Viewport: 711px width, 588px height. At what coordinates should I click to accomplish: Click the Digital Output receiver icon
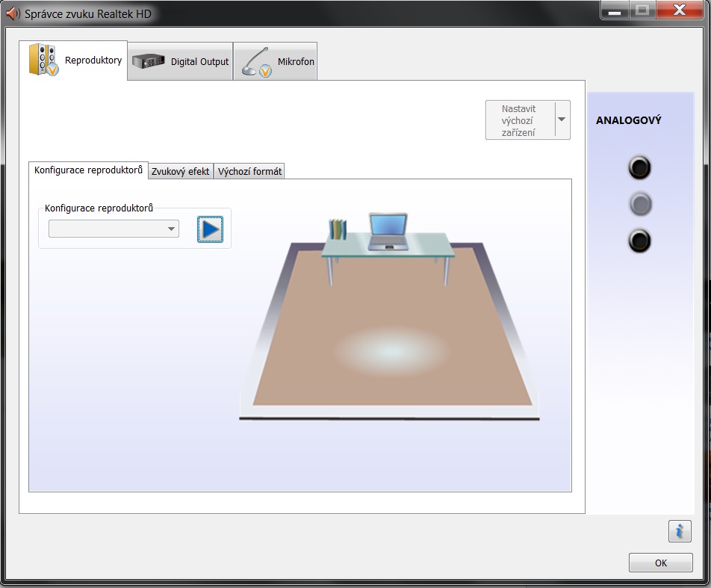[149, 61]
